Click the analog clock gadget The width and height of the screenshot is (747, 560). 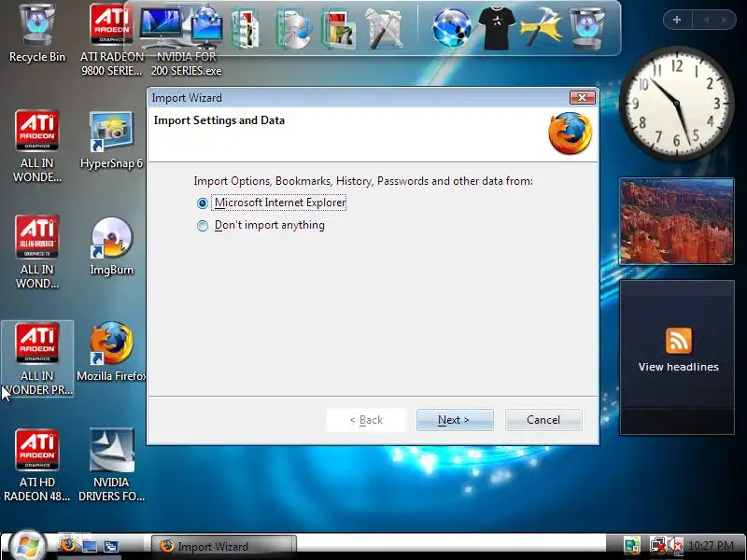(675, 103)
